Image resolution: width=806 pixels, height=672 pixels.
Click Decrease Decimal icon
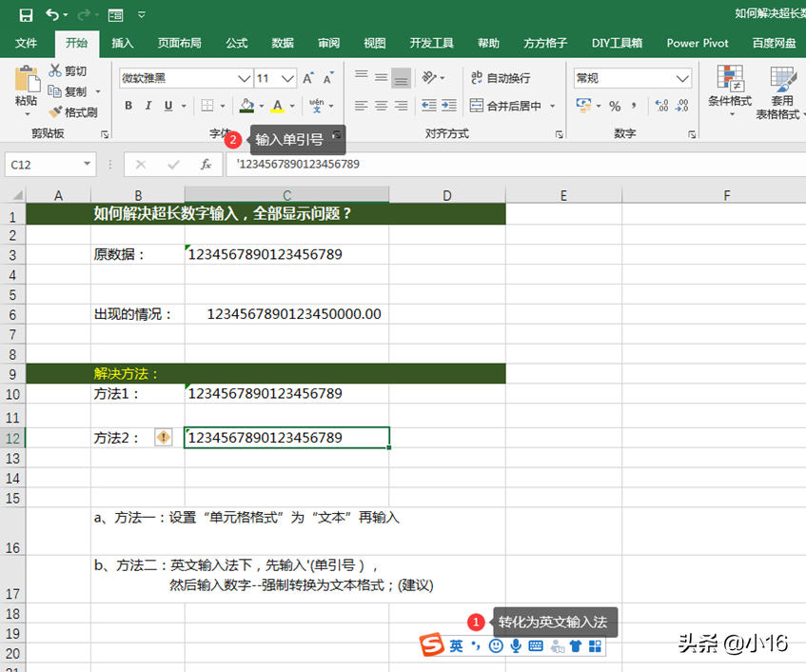point(682,106)
